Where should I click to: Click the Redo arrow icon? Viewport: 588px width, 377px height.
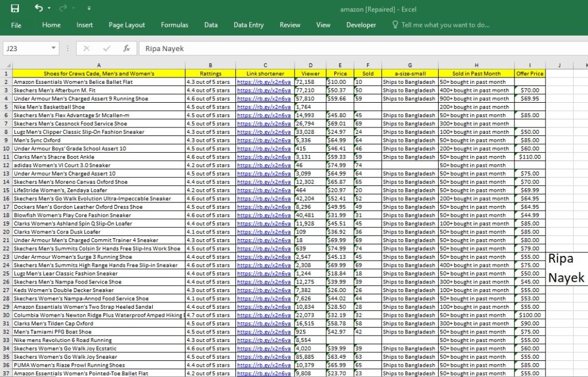click(x=63, y=8)
